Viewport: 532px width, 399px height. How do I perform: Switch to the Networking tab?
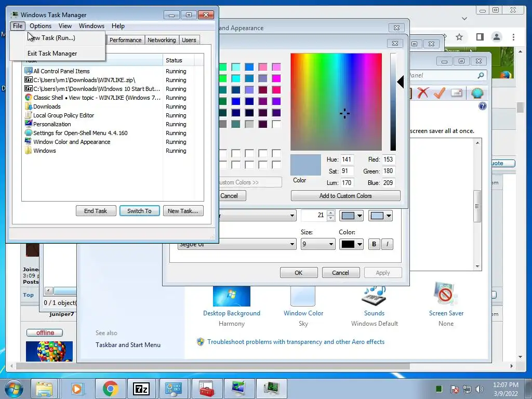[x=162, y=39]
